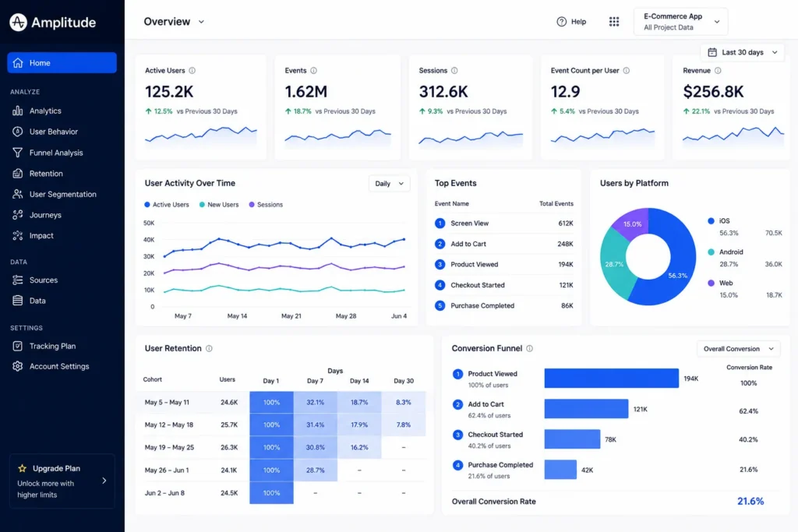Click the 32.1% Day 7 retention cell
The image size is (798, 532).
tap(315, 402)
